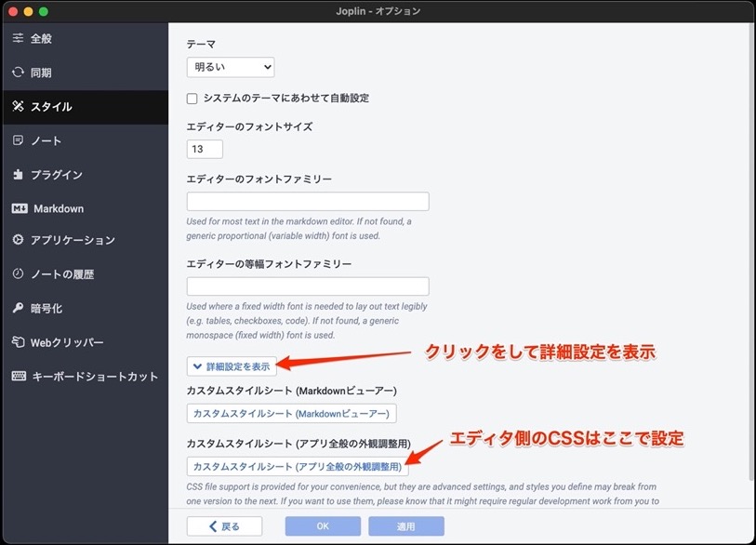The image size is (756, 545).
Task: Enable システムのテーマにあわせて自動設定
Action: (192, 98)
